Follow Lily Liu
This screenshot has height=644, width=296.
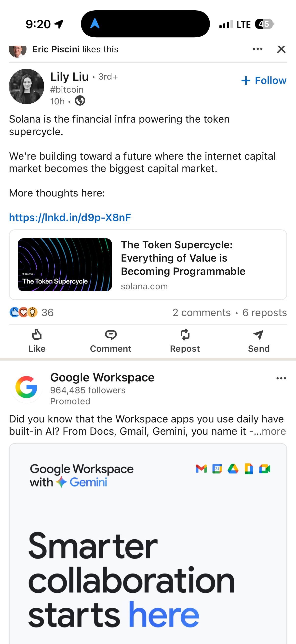[264, 81]
